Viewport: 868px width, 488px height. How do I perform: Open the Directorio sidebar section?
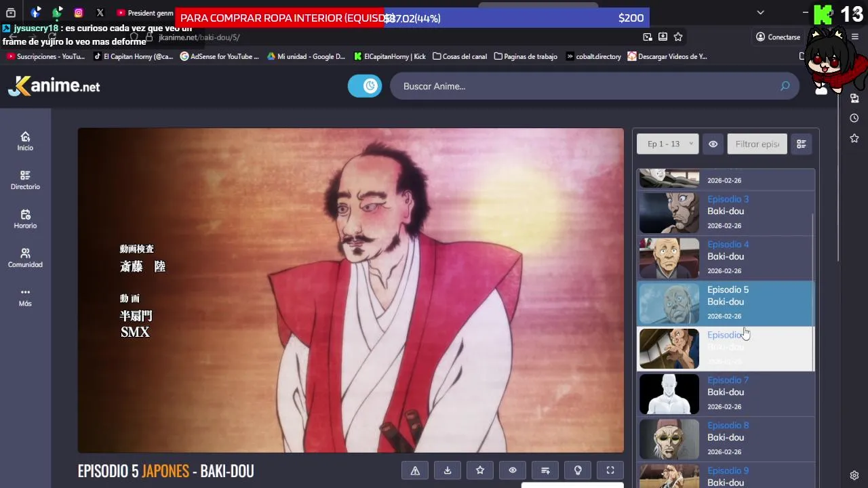click(x=25, y=180)
